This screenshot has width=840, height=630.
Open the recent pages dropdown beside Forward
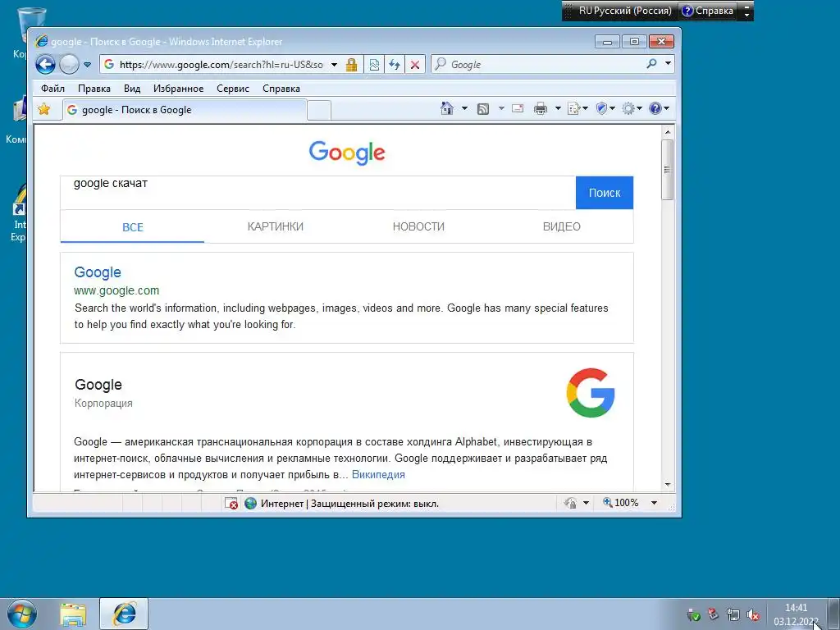pos(87,65)
